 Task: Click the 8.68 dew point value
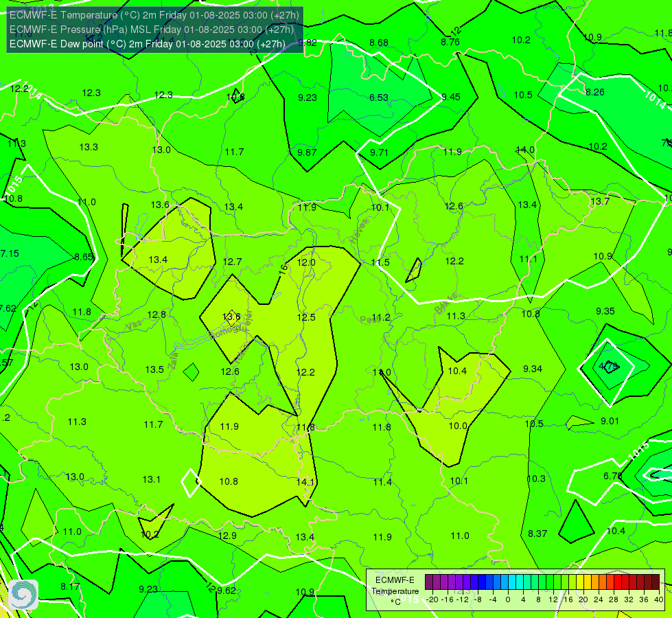pyautogui.click(x=379, y=43)
